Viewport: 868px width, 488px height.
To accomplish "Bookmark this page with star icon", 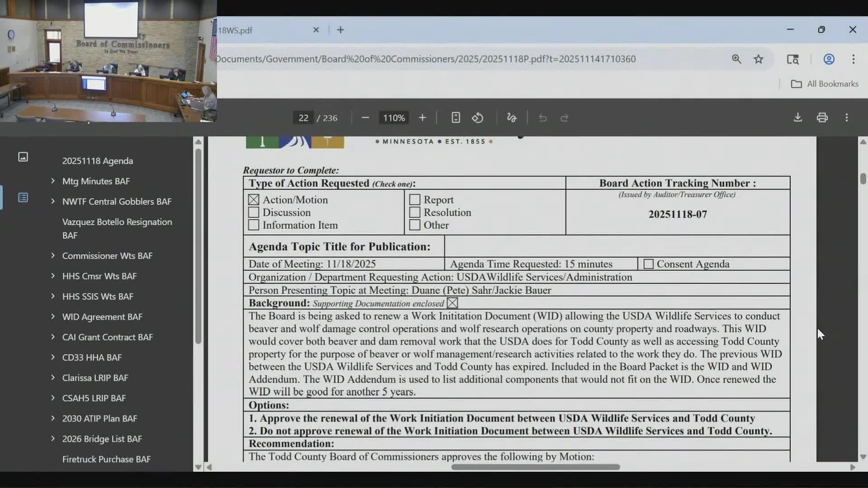I will click(x=759, y=59).
